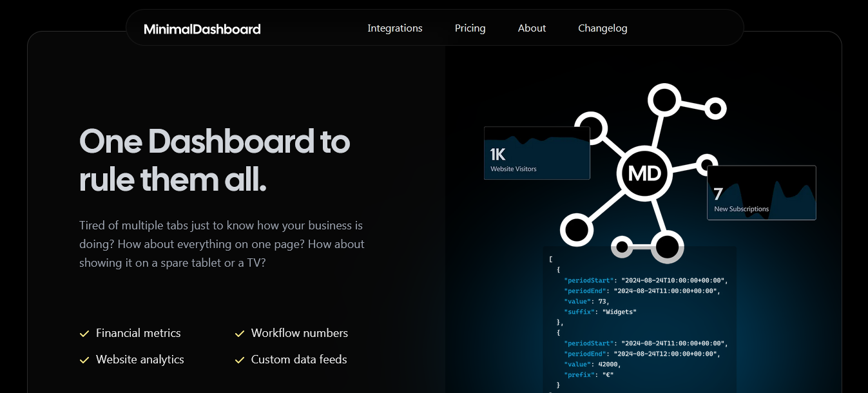This screenshot has width=868, height=393.
Task: Open the About page
Action: (532, 28)
